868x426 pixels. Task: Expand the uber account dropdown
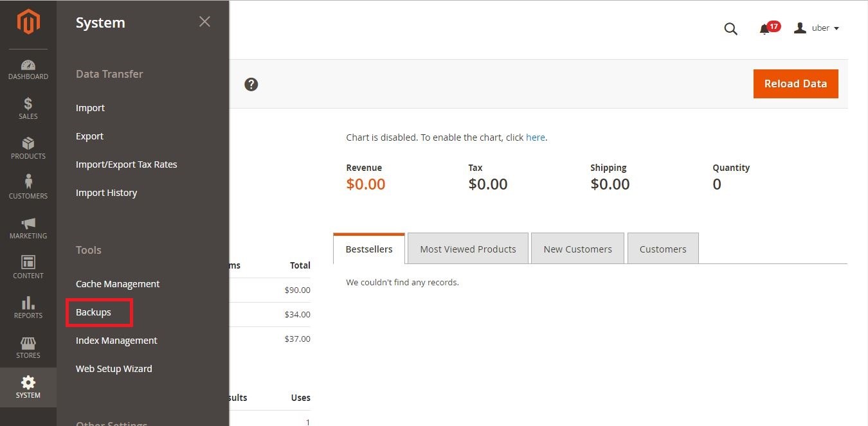[817, 28]
